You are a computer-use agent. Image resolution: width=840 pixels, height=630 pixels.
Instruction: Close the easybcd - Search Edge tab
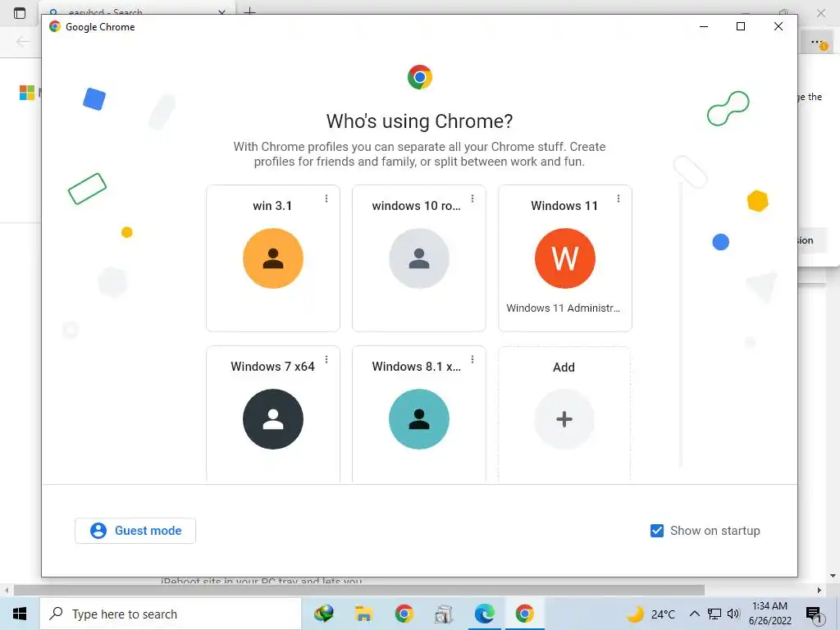coord(221,12)
